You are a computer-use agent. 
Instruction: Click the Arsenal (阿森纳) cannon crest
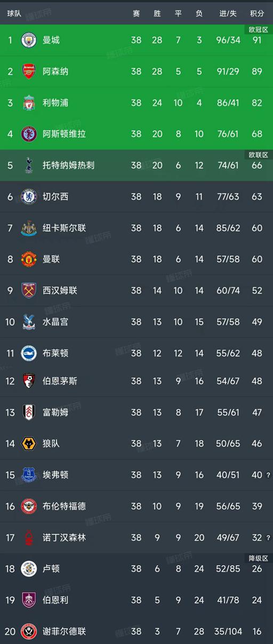coord(29,71)
